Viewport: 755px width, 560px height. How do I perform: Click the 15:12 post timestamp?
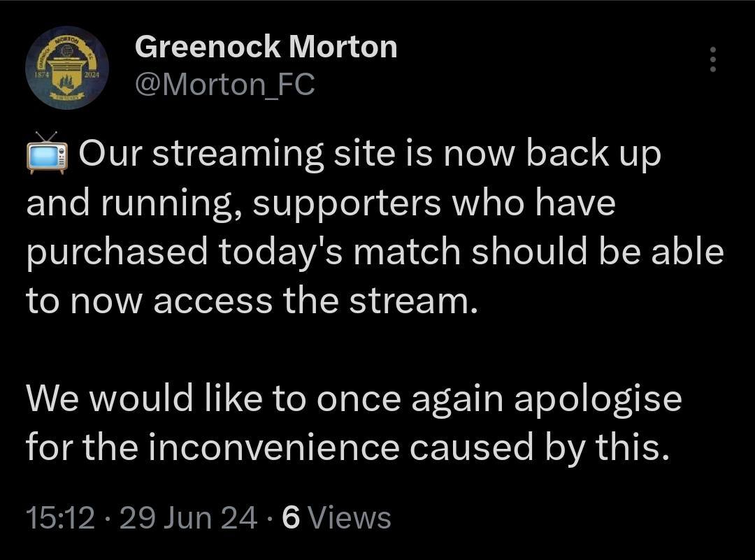click(60, 518)
